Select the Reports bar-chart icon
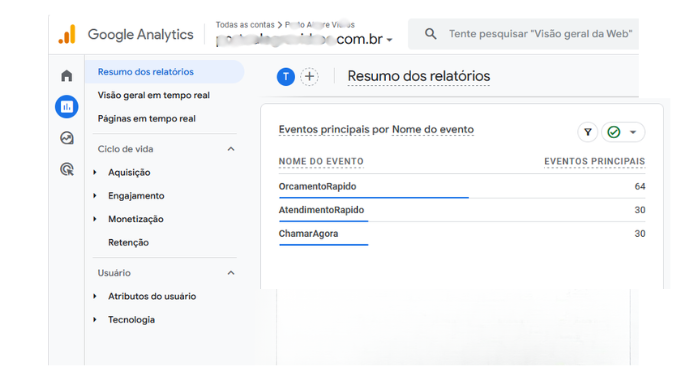 click(x=67, y=107)
